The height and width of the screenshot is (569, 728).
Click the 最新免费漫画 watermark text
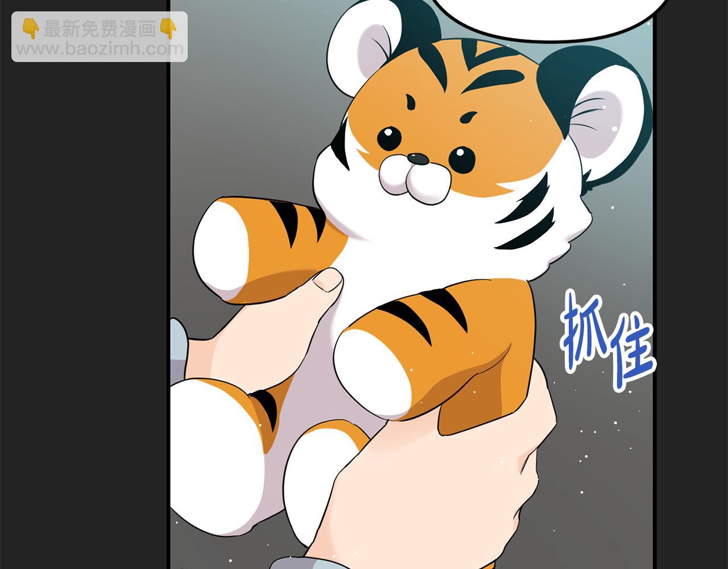[100, 28]
